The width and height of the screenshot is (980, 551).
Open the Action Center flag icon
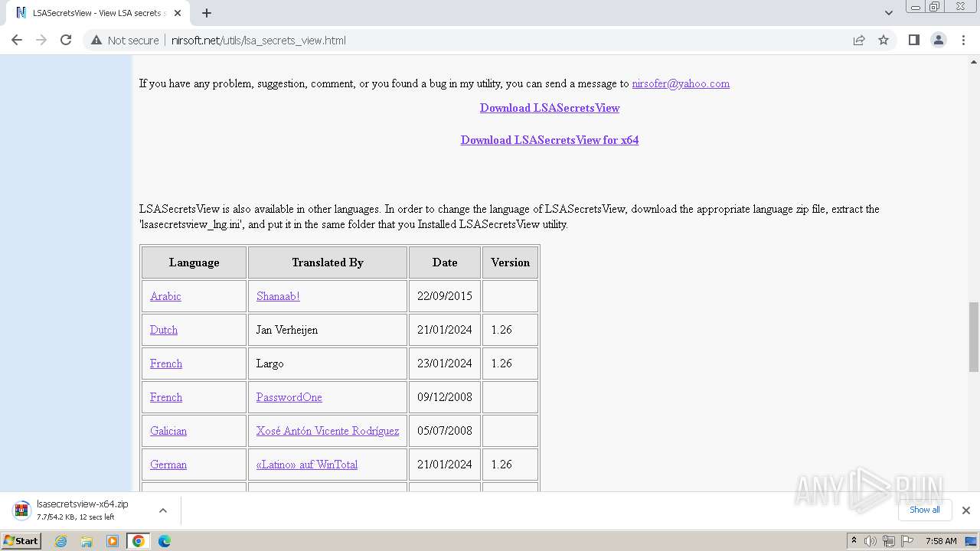click(906, 541)
